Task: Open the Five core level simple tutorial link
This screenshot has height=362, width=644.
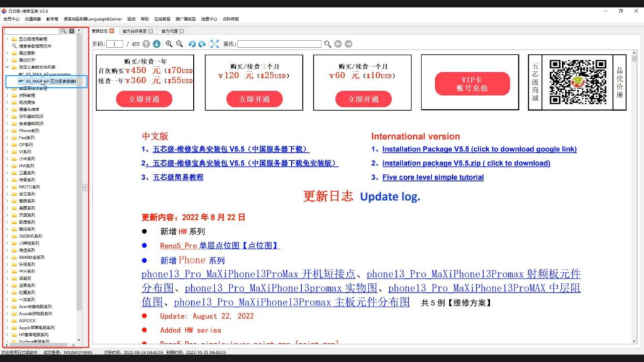Action: tap(433, 177)
